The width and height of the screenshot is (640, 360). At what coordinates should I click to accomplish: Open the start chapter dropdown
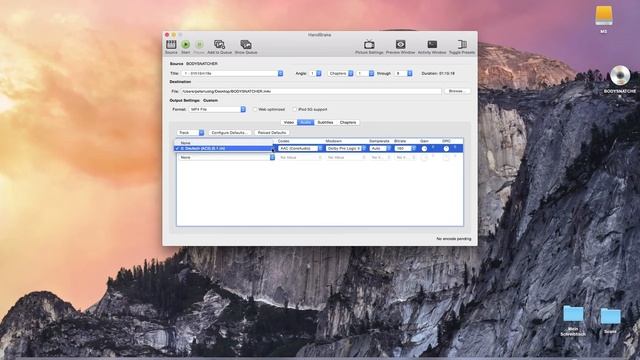point(365,73)
